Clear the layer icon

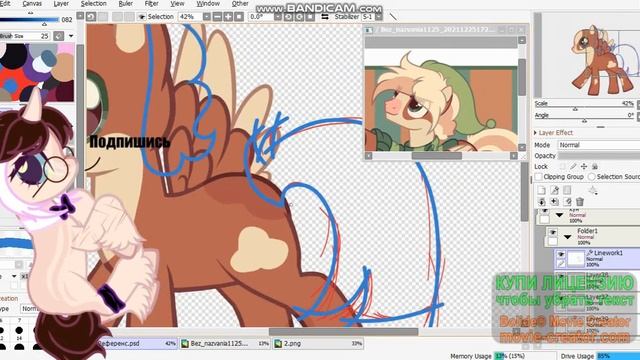coord(567,202)
